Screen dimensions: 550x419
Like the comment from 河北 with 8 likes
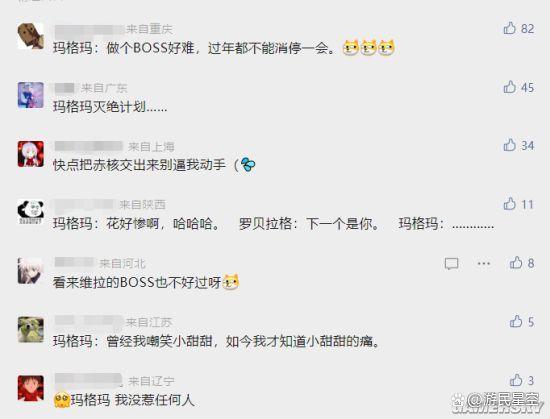pos(516,263)
